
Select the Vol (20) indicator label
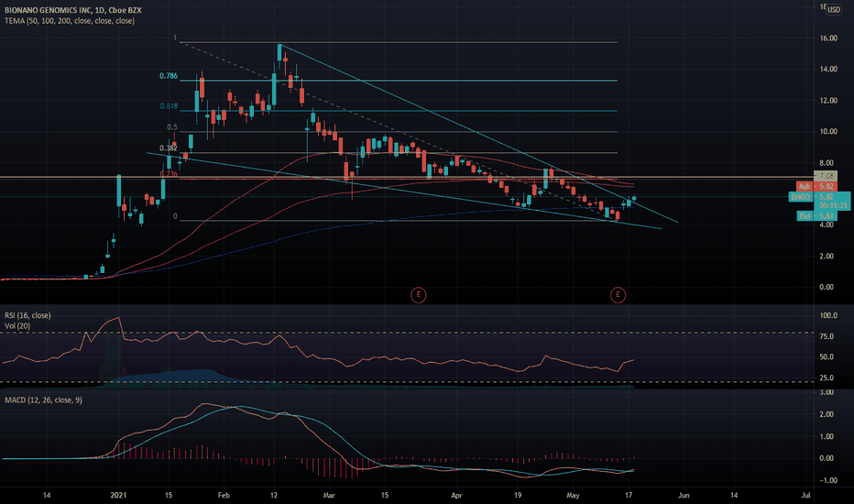[x=17, y=326]
